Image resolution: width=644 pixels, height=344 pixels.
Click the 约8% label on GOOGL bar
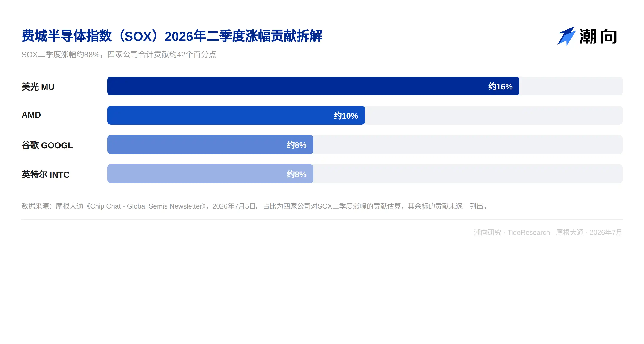[296, 145]
